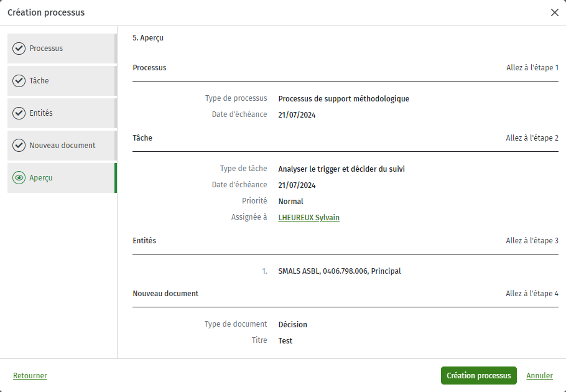Follow the Allez à l'étape 3 link
This screenshot has height=392, width=566.
[532, 241]
